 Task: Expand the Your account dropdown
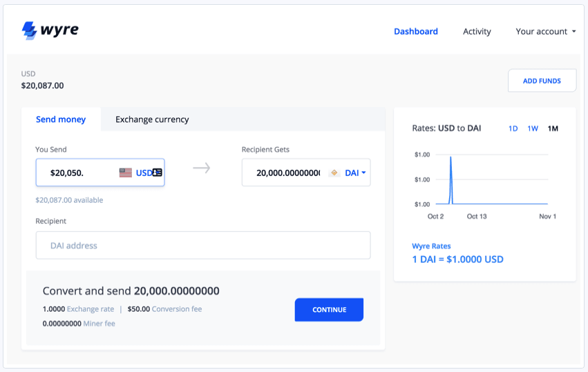click(546, 32)
